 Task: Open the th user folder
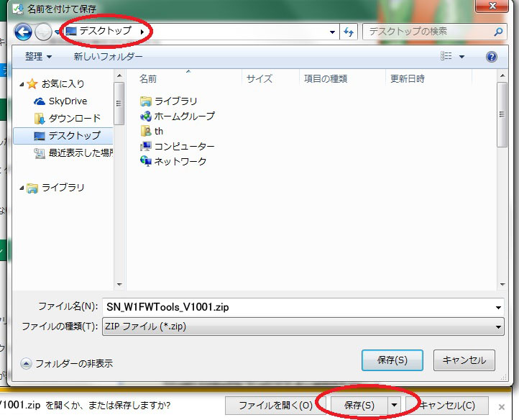click(158, 131)
